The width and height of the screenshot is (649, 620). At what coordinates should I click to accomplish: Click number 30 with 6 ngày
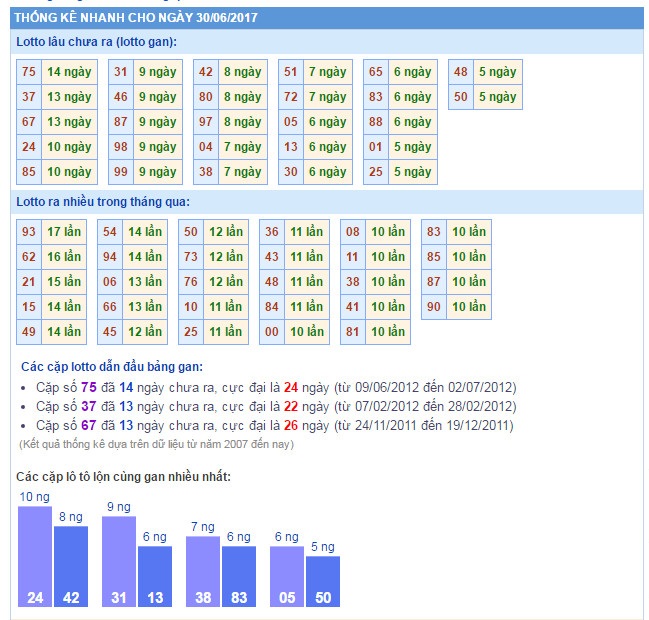tap(291, 172)
